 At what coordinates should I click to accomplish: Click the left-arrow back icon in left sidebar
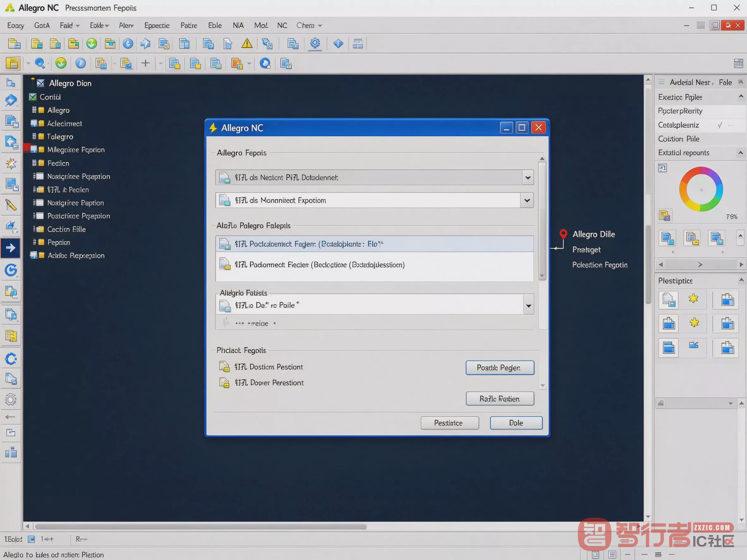point(10,417)
